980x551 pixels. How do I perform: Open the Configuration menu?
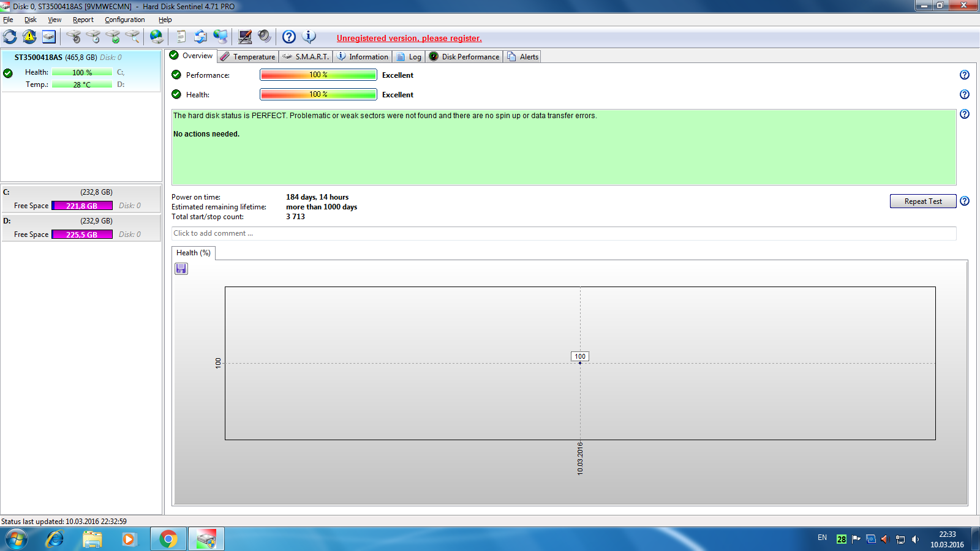click(x=125, y=20)
